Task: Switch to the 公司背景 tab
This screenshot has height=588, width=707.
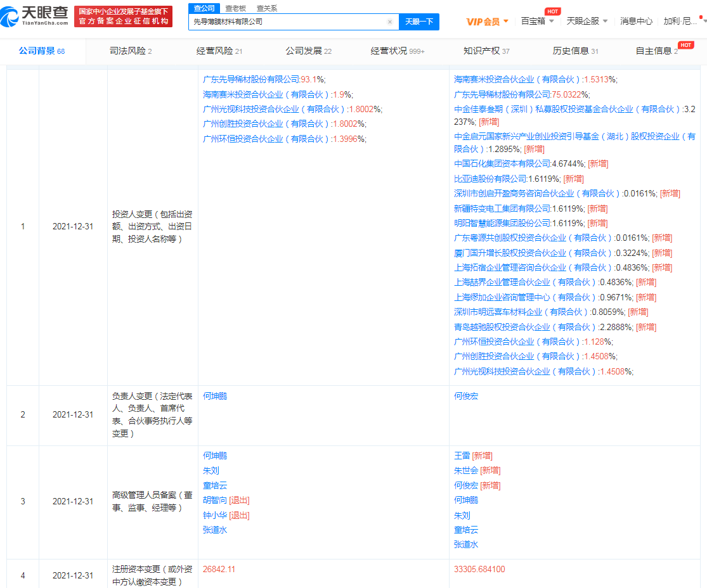Action: (41, 51)
